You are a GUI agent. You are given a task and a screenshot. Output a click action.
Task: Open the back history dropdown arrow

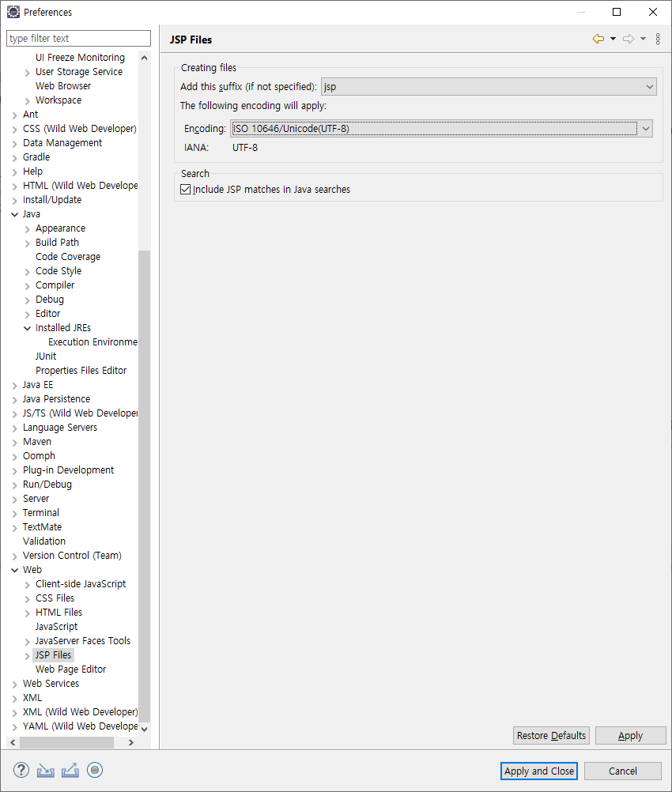tap(613, 39)
